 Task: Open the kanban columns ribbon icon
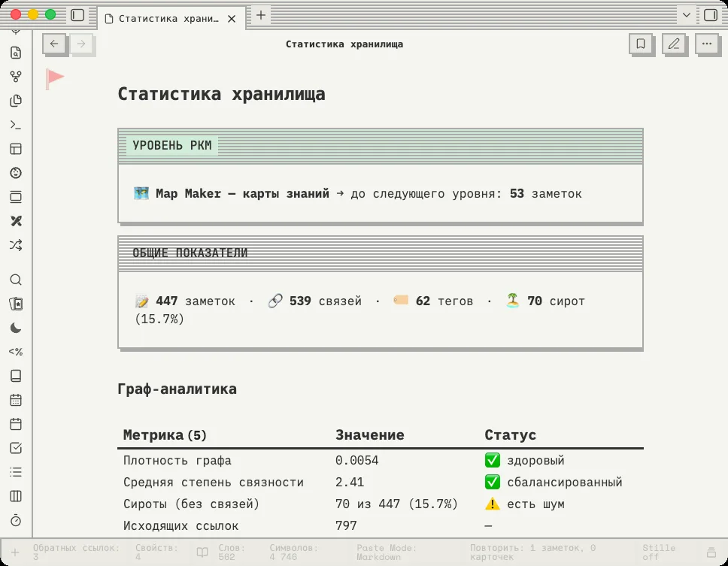pyautogui.click(x=16, y=496)
